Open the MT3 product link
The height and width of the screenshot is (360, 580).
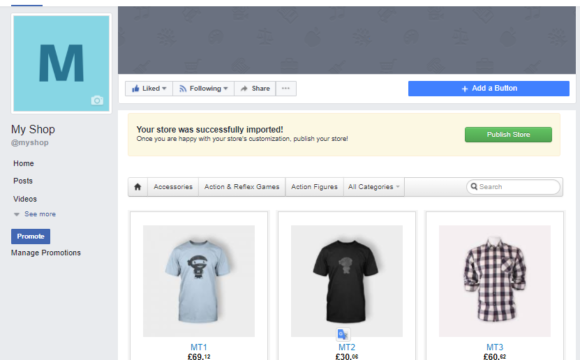[x=495, y=347]
